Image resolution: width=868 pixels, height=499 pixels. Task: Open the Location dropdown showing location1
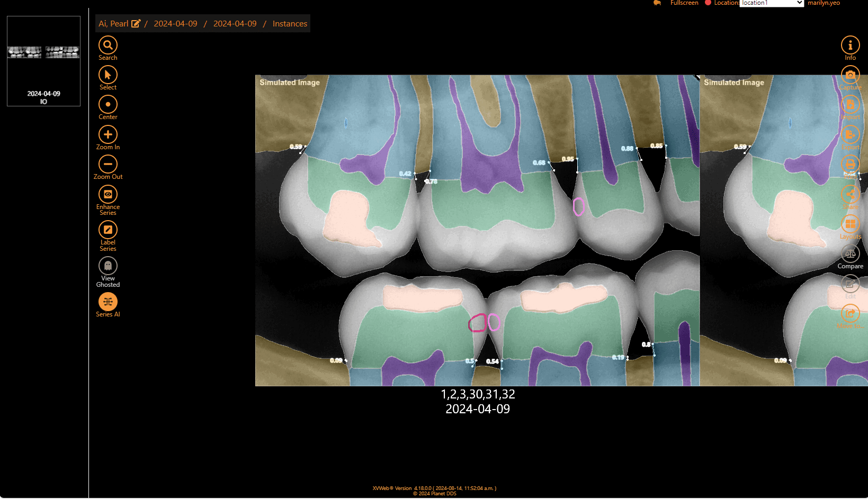click(x=771, y=3)
